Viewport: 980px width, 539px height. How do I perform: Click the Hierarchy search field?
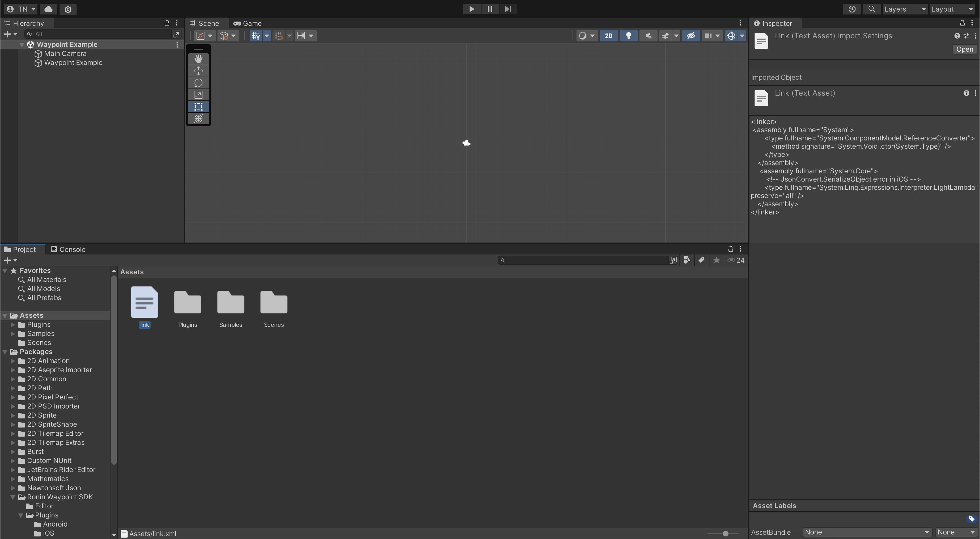click(99, 34)
